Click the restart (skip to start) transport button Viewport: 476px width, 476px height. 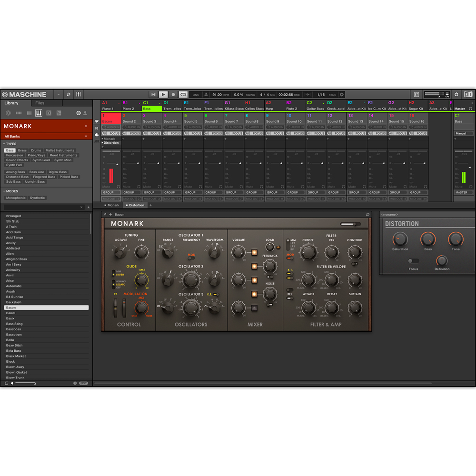click(153, 94)
